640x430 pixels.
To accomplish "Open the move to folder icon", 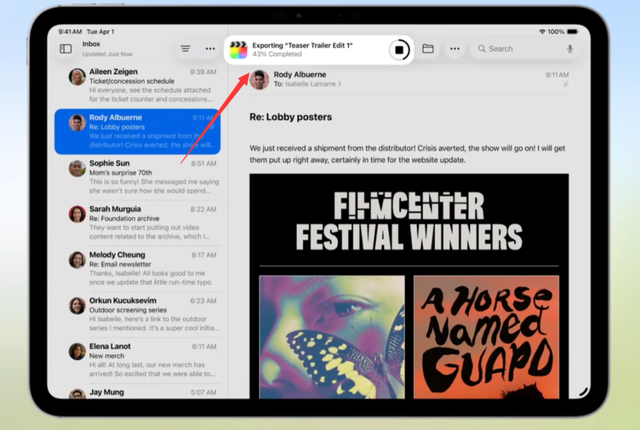I will [x=428, y=49].
